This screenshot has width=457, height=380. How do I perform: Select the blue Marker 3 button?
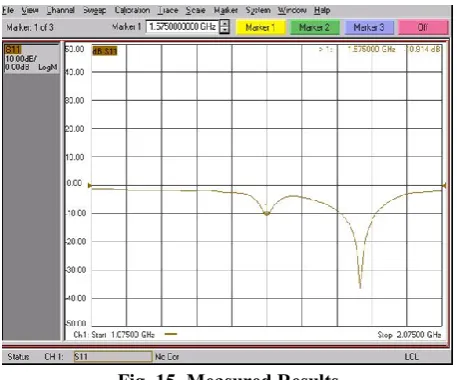point(369,27)
